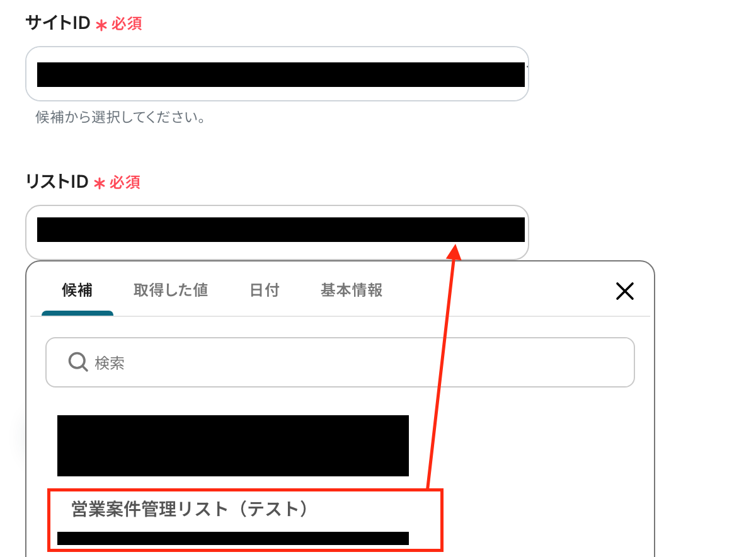Click into the 検索 search field
The height and width of the screenshot is (557, 756).
[340, 362]
